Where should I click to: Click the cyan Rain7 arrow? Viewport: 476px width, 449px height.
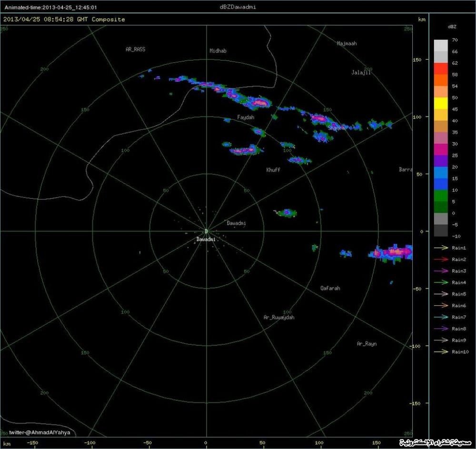[441, 317]
